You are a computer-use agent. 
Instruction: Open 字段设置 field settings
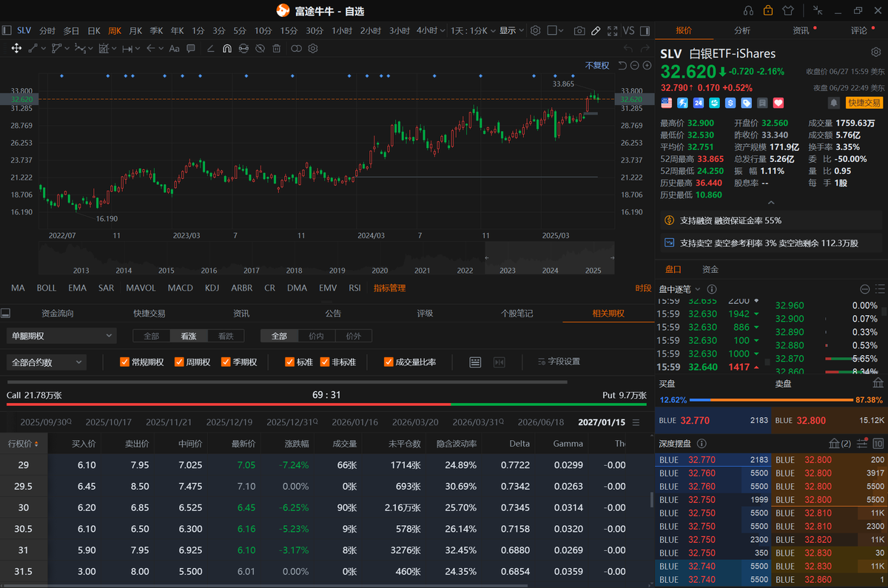coord(557,362)
